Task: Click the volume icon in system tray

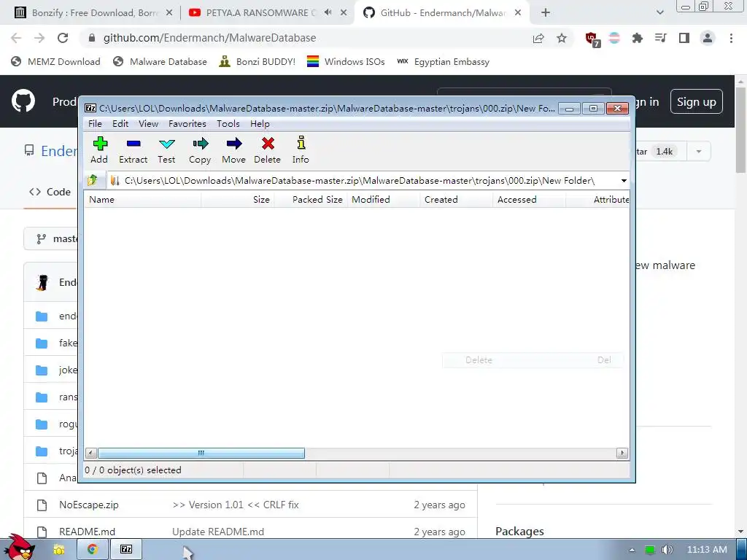Action: (x=667, y=550)
